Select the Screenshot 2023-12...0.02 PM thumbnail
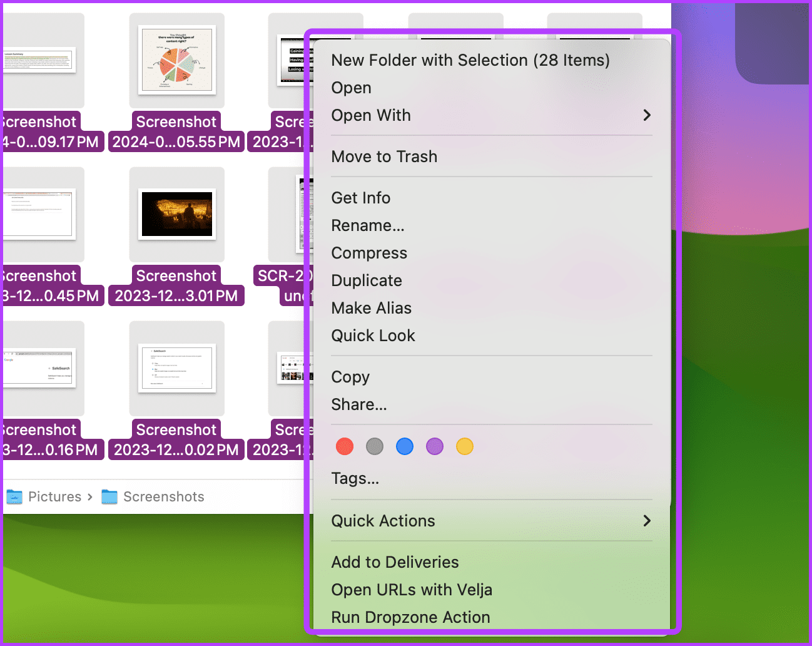The width and height of the screenshot is (812, 646). click(x=177, y=368)
